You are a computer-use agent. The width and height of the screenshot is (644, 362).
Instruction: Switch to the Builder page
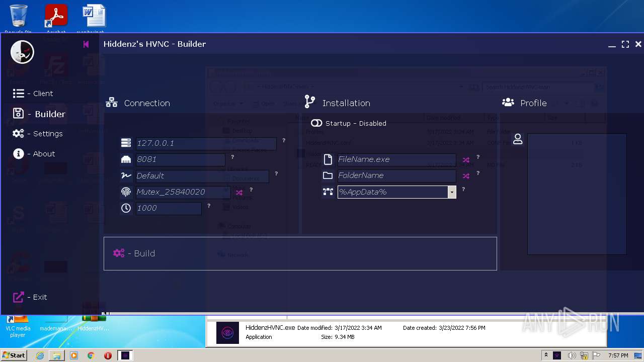39,114
